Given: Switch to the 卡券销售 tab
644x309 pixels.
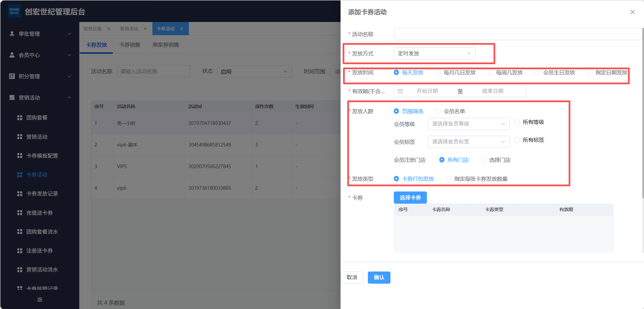Looking at the screenshot, I should tap(130, 45).
